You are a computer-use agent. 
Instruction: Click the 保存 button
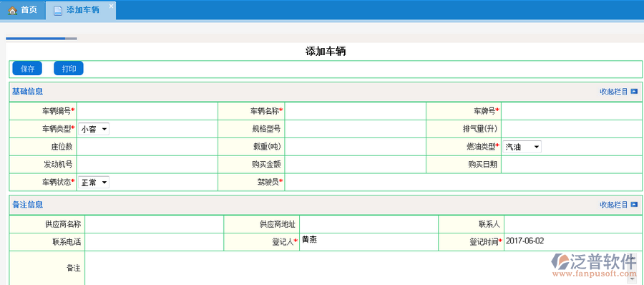pyautogui.click(x=27, y=69)
